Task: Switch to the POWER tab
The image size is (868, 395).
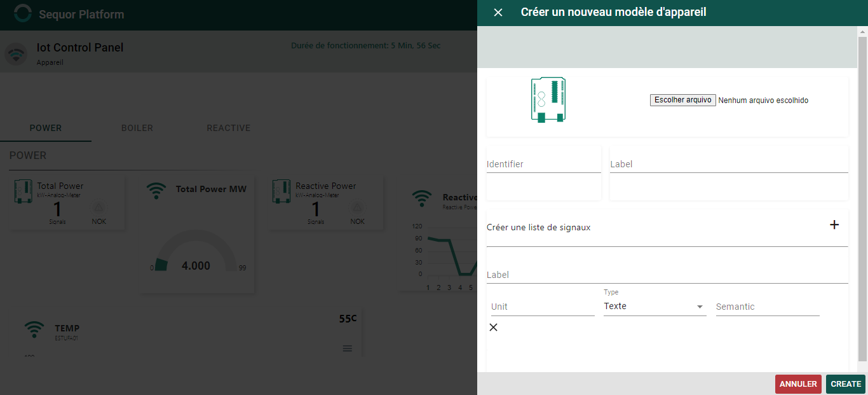Action: click(46, 128)
